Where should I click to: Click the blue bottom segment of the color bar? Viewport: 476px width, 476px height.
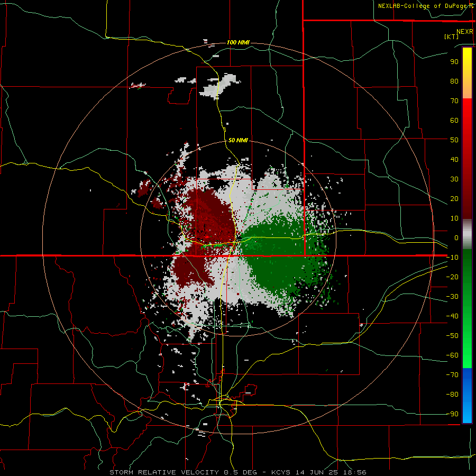click(x=467, y=395)
